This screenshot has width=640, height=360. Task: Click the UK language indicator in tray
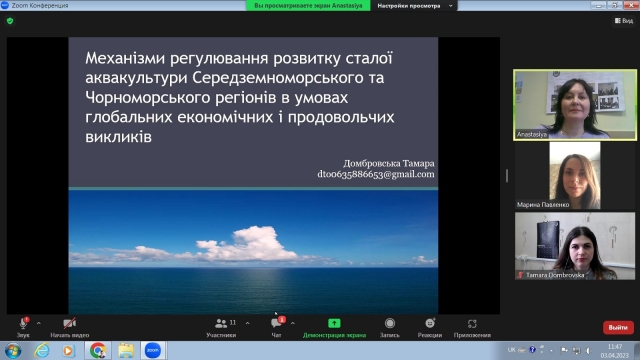(x=511, y=350)
